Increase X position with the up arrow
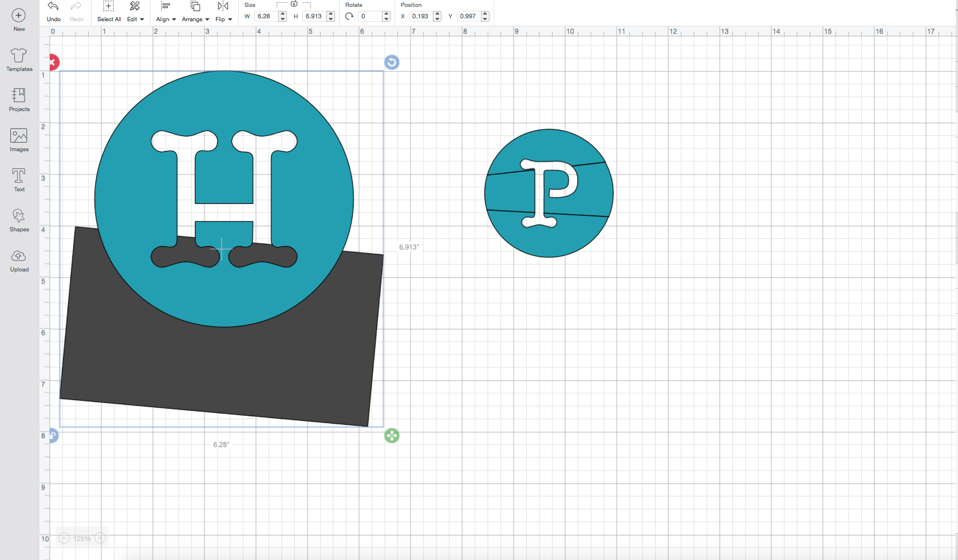The image size is (958, 560). (437, 14)
